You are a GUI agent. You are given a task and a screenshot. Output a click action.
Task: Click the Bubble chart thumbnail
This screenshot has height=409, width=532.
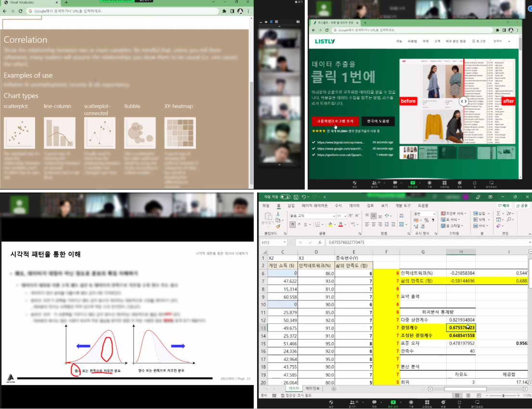pyautogui.click(x=140, y=133)
